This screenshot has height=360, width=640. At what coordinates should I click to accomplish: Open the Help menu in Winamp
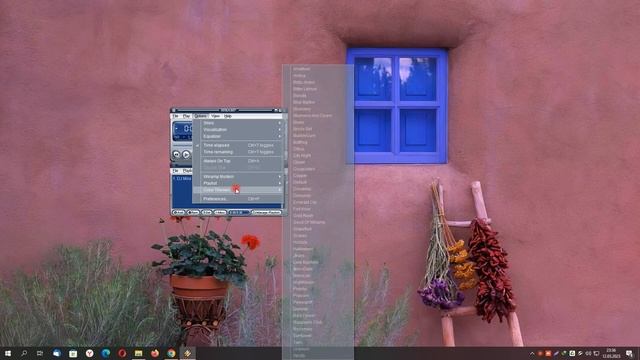[228, 116]
